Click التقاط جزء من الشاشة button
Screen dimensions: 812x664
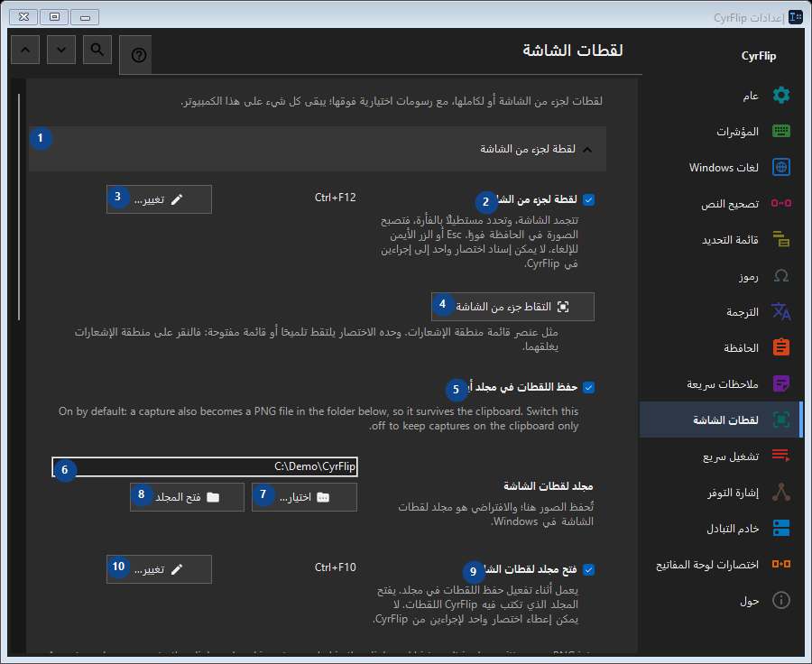(x=512, y=307)
